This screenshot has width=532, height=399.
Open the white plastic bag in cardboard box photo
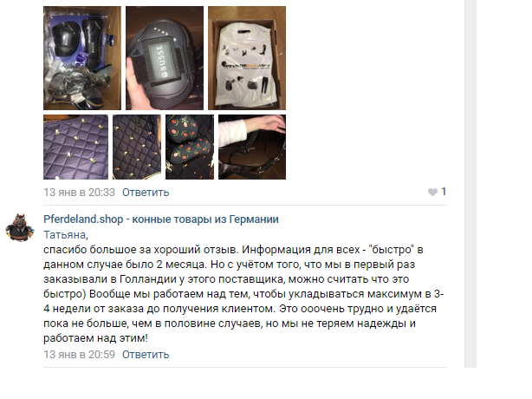(247, 58)
